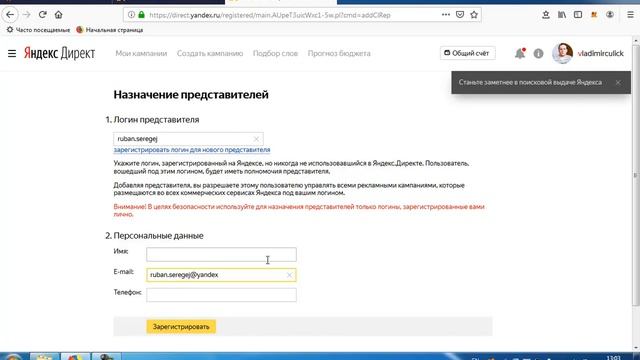This screenshot has height=360, width=640.
Task: Focus the Имя input field
Action: [x=221, y=254]
